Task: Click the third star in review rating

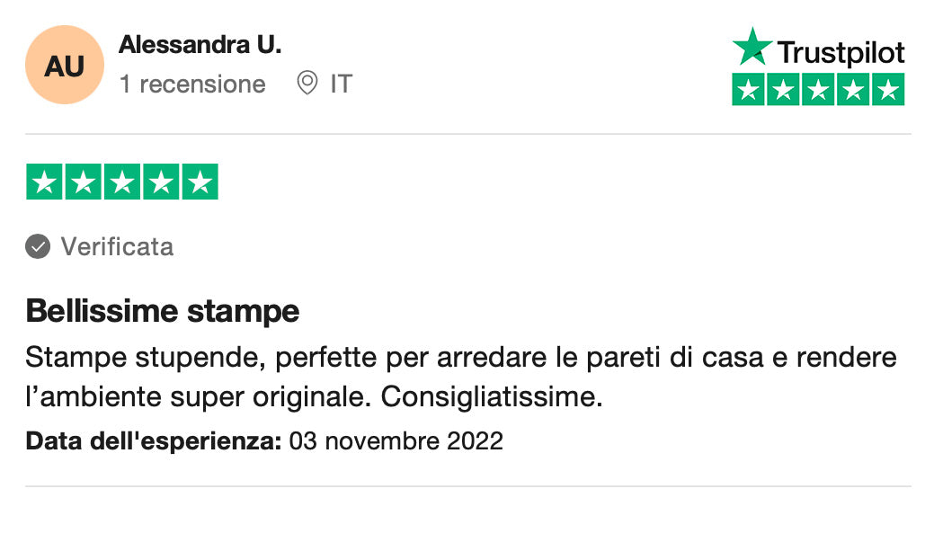Action: [122, 182]
